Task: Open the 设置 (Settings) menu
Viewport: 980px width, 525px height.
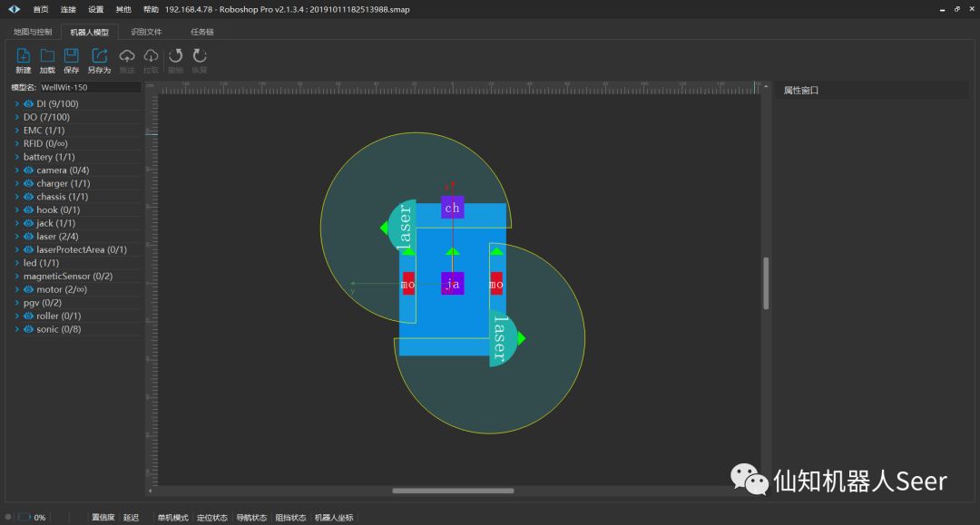Action: (x=95, y=9)
